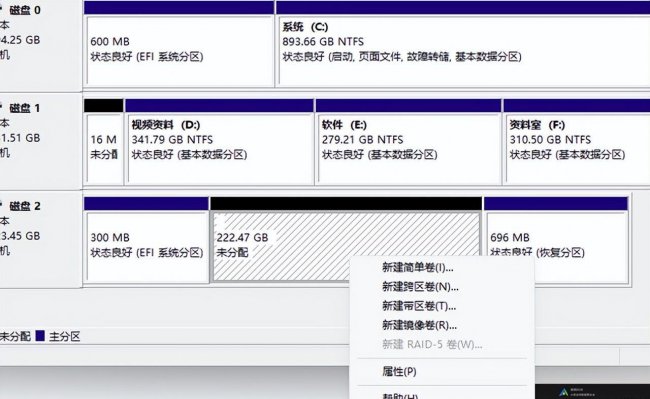Image resolution: width=650 pixels, height=399 pixels.
Task: Select the 600 MB EFI partition on disk 0
Action: [x=179, y=44]
